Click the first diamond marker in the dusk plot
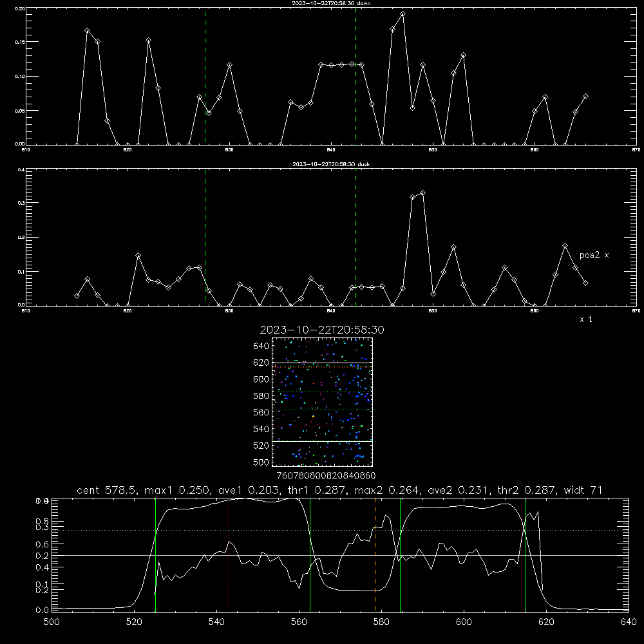Image resolution: width=644 pixels, height=644 pixels. tap(77, 296)
